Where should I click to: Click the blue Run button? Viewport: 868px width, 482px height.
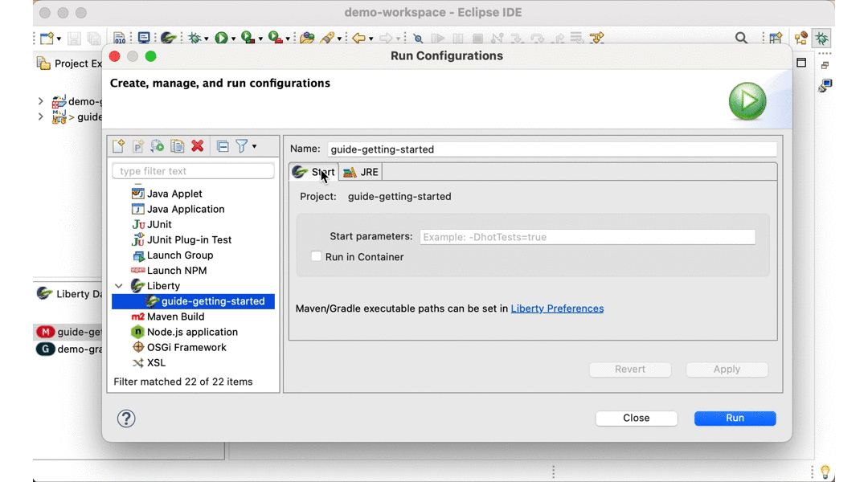point(735,419)
